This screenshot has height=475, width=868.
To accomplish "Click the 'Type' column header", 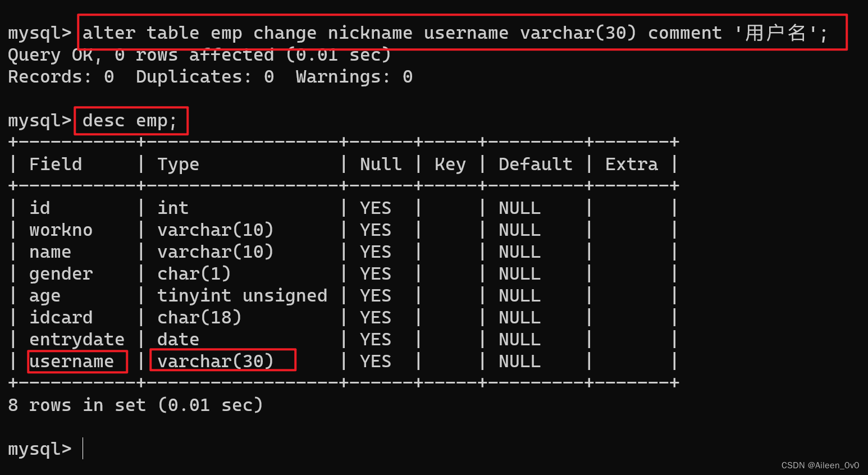I will pos(178,164).
